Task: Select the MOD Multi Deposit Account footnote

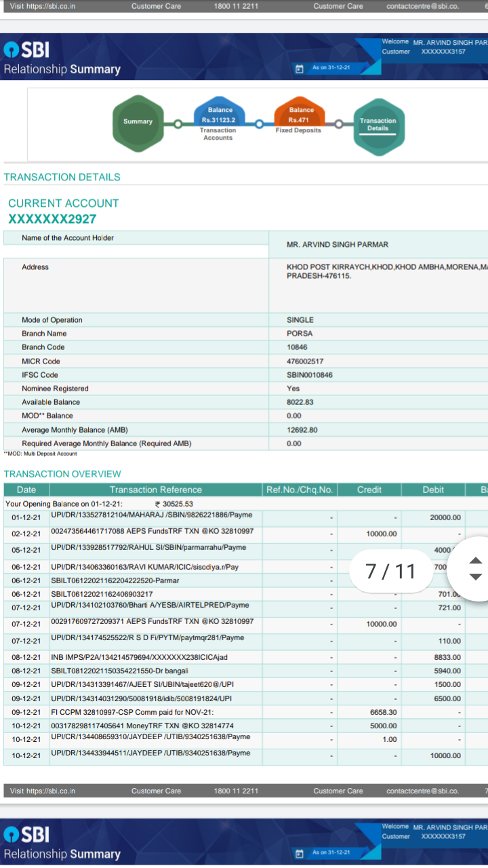Action: pos(41,454)
